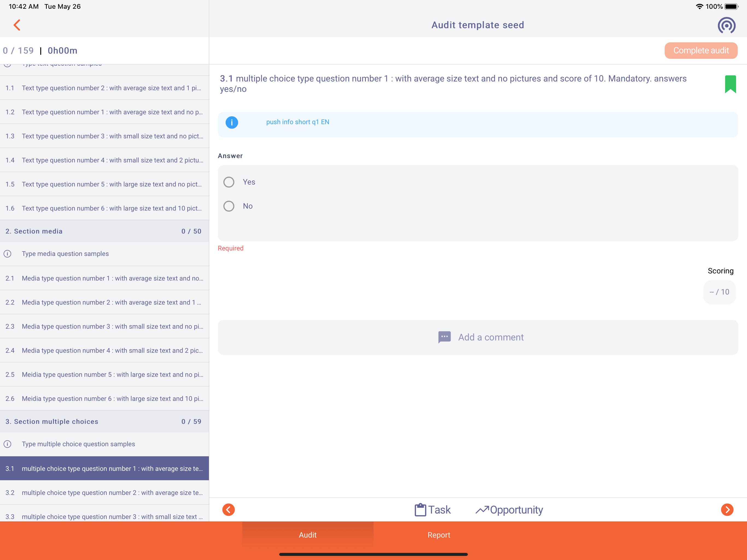Open question 2.6 Meidia type question number 6
Screen dimensions: 747x560
104,398
